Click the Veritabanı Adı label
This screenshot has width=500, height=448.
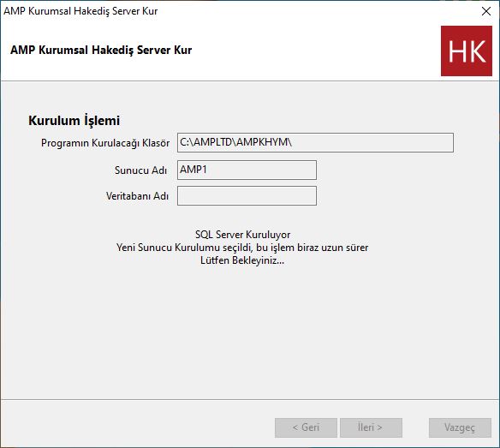(137, 196)
